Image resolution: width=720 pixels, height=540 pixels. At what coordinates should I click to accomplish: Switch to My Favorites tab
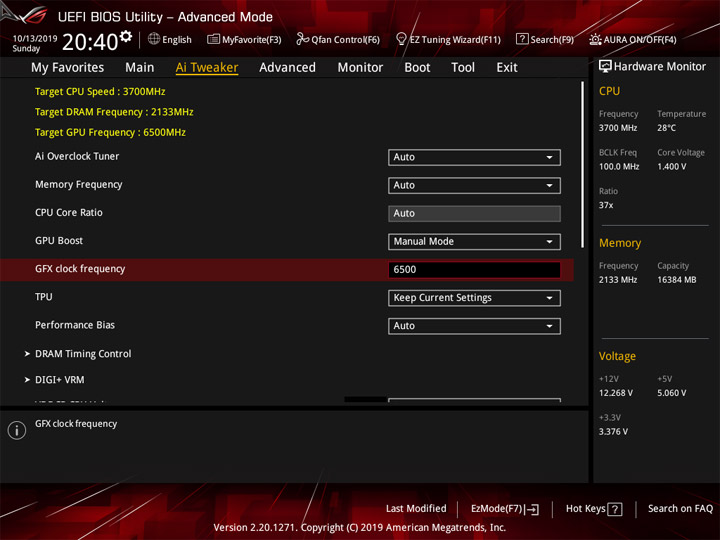pyautogui.click(x=68, y=68)
